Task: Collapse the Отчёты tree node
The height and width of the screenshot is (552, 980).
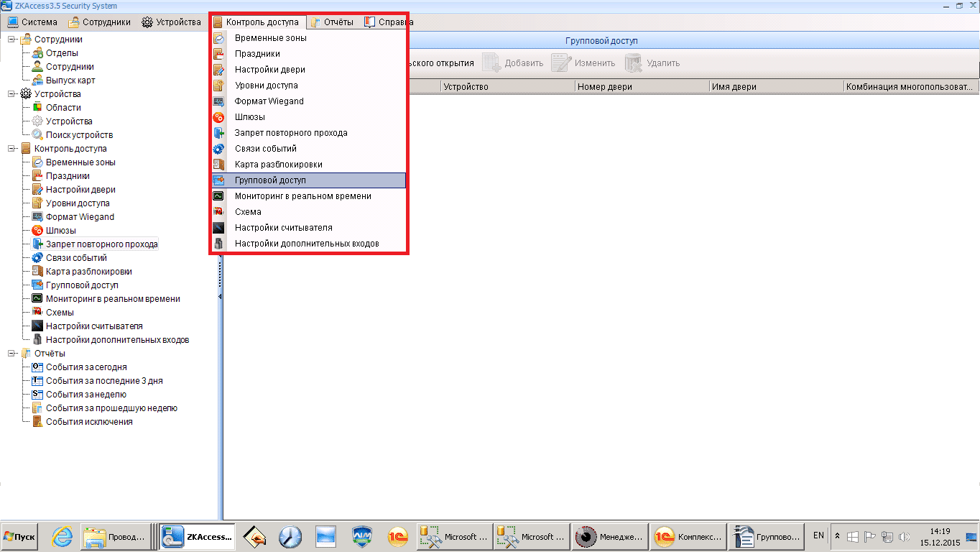Action: 11,354
